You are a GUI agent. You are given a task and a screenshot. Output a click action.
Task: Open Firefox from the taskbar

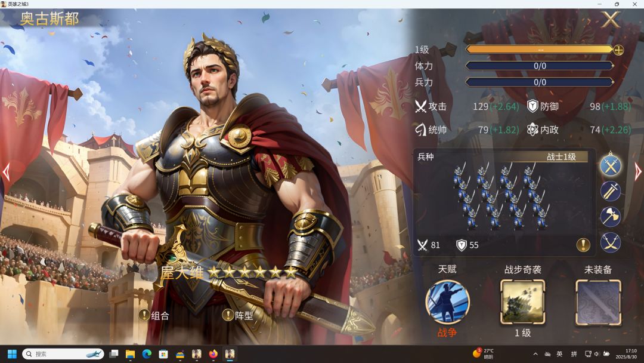tap(213, 353)
